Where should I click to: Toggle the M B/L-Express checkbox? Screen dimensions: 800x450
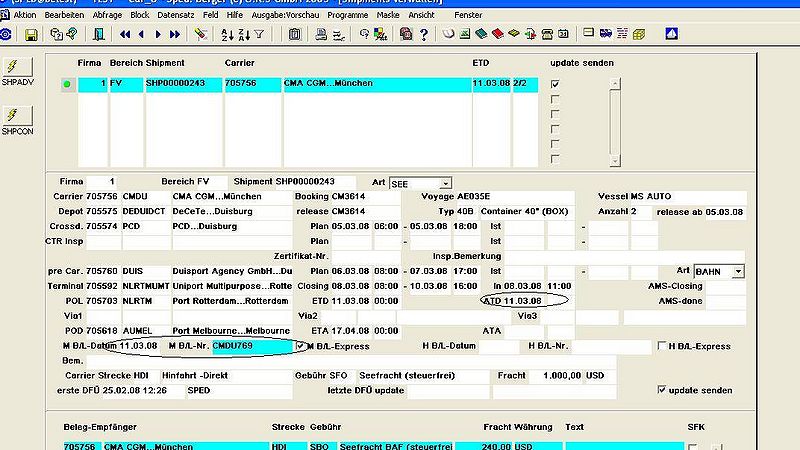tap(301, 346)
